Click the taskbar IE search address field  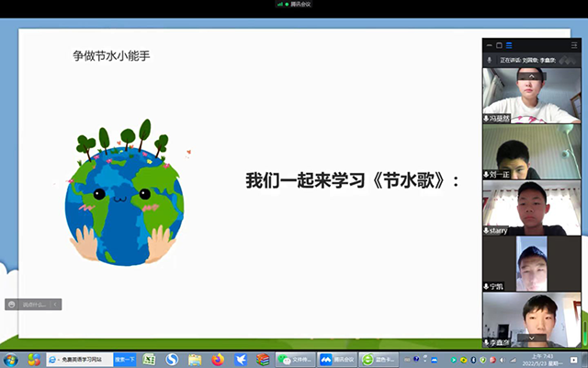coord(80,360)
